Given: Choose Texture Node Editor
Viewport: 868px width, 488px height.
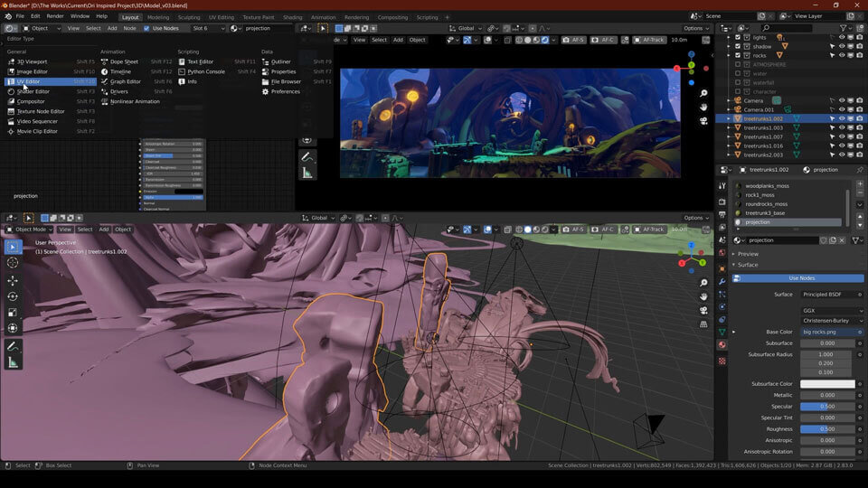Looking at the screenshot, I should pyautogui.click(x=51, y=111).
